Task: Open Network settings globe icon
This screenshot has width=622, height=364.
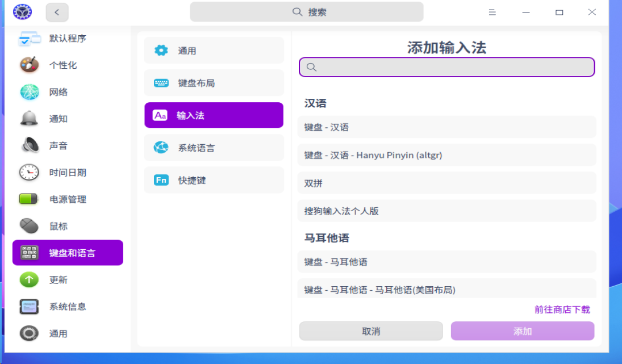Action: tap(30, 92)
